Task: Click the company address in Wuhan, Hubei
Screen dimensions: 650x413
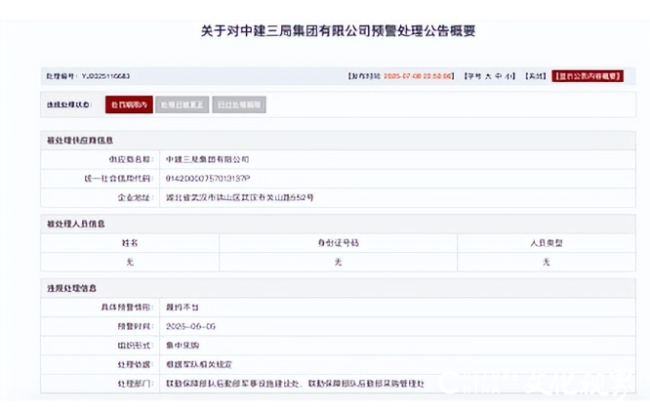Action: [x=238, y=198]
